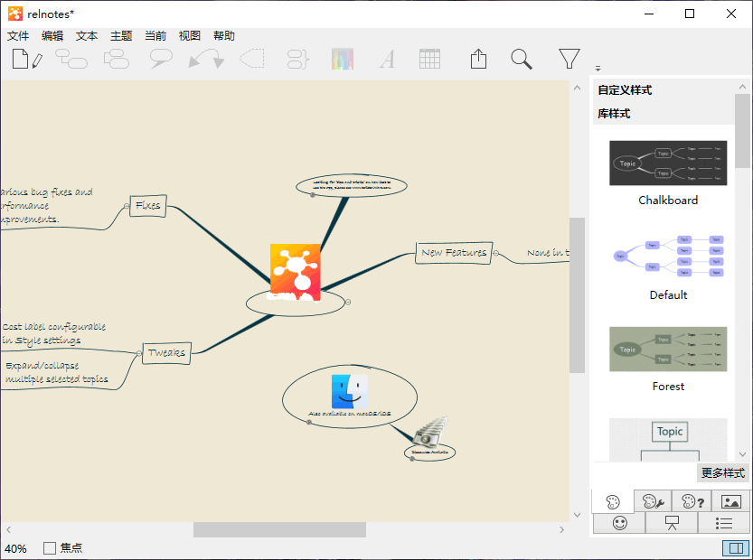Select the New Features topic node

tap(454, 253)
